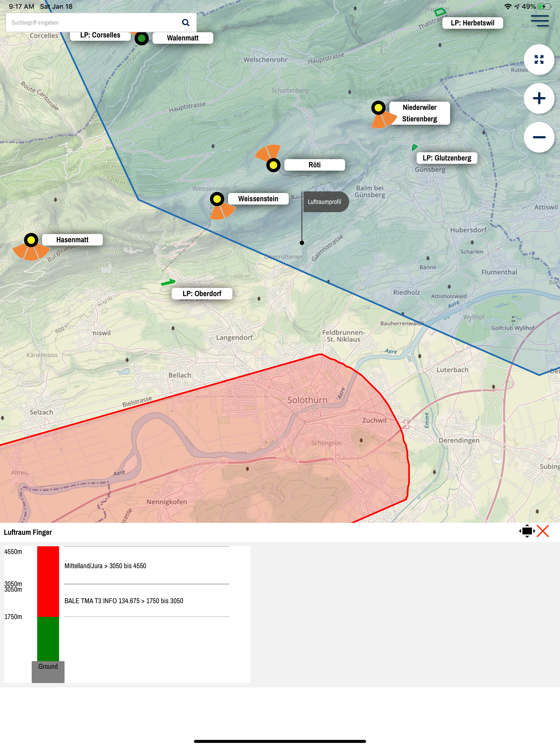Select the Weissenstein launch site marker
The height and width of the screenshot is (747, 560).
[217, 199]
